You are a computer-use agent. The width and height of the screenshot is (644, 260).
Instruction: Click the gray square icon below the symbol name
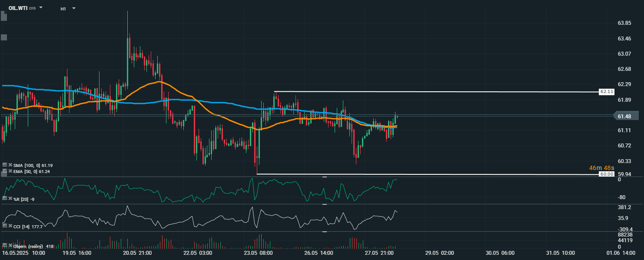4,37
